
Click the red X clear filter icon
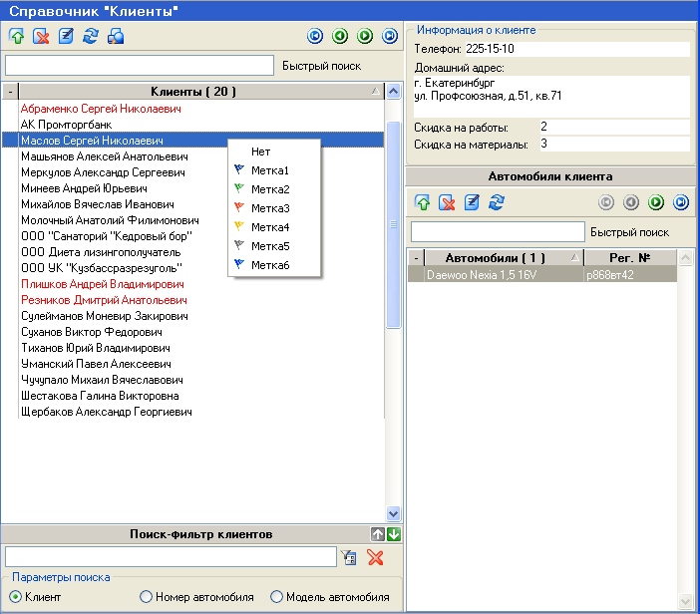pos(375,557)
